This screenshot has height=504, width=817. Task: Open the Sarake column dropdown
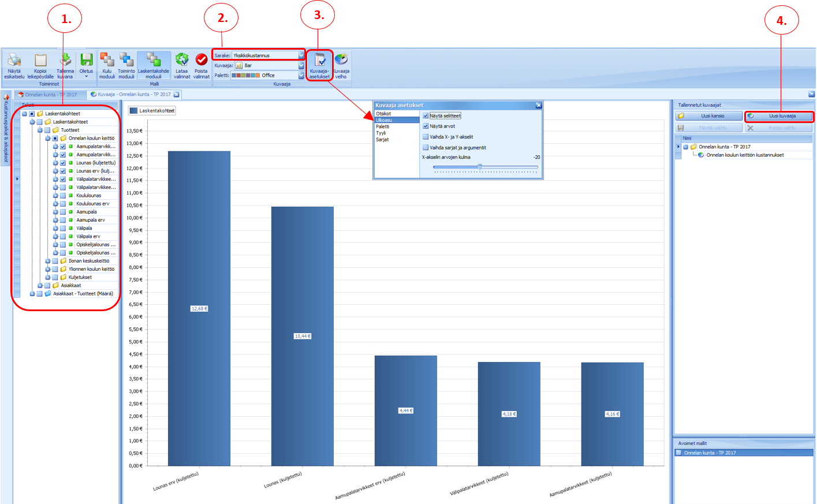tap(301, 55)
